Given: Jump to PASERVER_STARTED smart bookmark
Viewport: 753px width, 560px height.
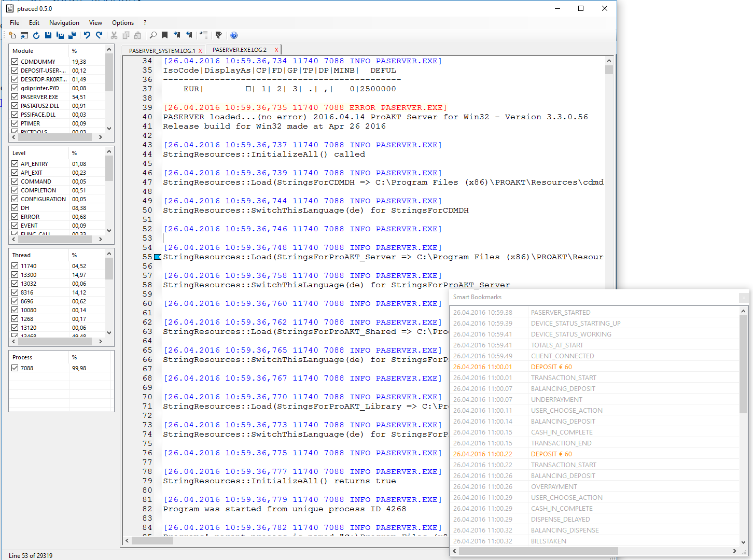Looking at the screenshot, I should coord(561,313).
